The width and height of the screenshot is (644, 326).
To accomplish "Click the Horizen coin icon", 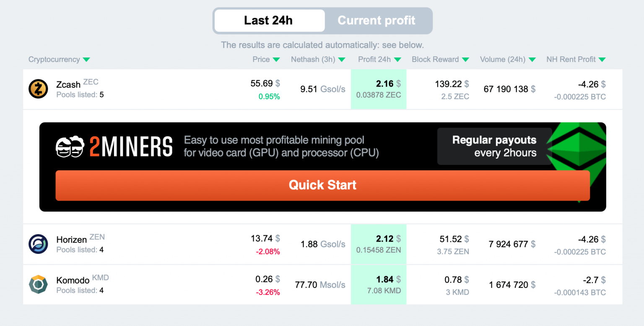I will tap(38, 243).
